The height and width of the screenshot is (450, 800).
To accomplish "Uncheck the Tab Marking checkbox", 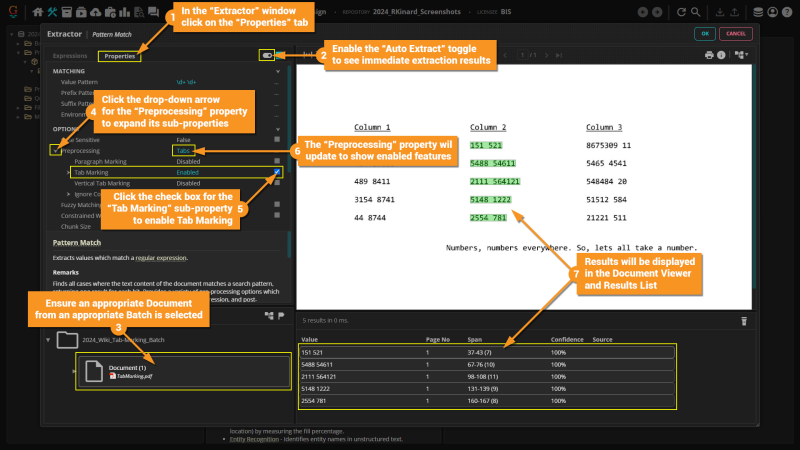I will tap(277, 172).
